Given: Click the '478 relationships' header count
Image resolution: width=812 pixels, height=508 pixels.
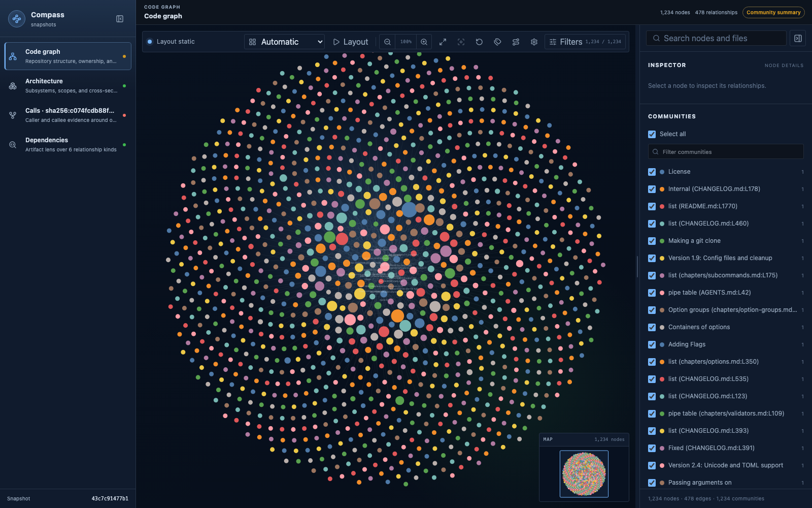Looking at the screenshot, I should pyautogui.click(x=716, y=12).
